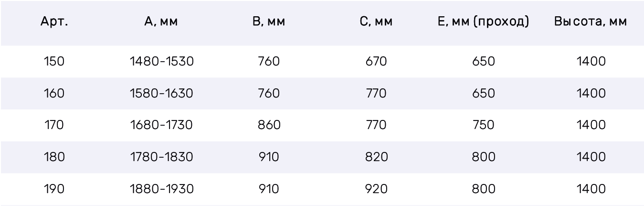Click the "В, мм" header cell

point(269,22)
